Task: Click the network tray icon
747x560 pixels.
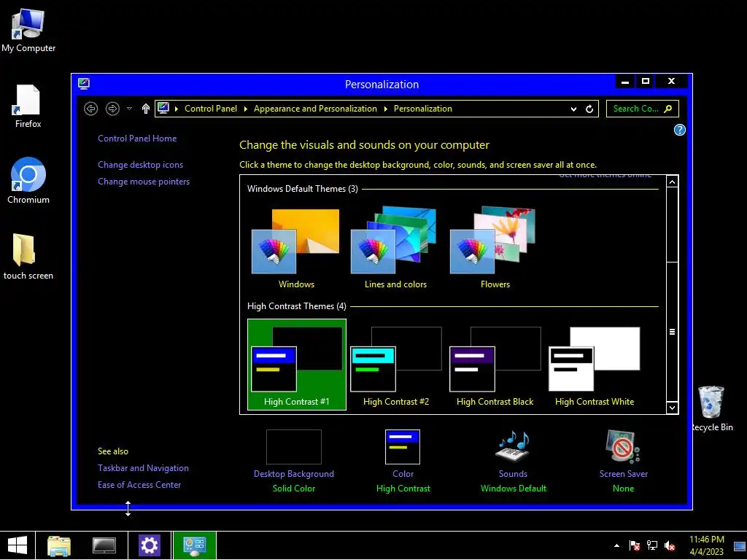Action: pyautogui.click(x=652, y=545)
